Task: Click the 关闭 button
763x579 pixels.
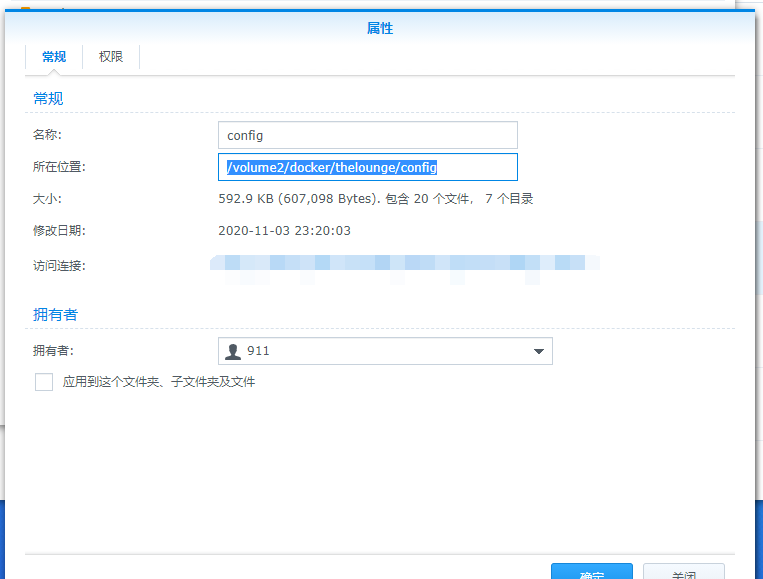Action: pyautogui.click(x=684, y=572)
